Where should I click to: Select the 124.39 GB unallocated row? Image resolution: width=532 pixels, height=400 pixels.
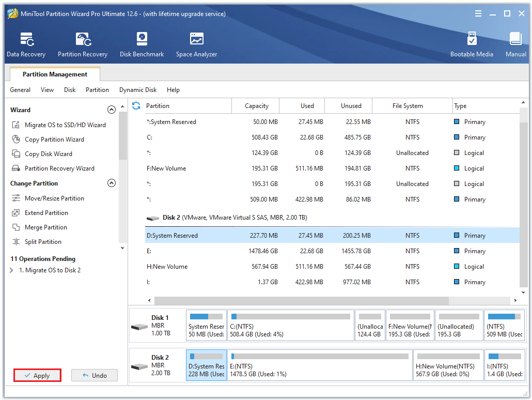332,153
